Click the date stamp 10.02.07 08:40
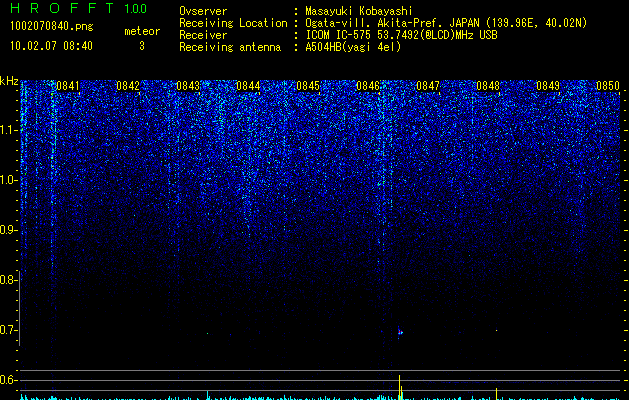629x400 pixels. click(51, 46)
